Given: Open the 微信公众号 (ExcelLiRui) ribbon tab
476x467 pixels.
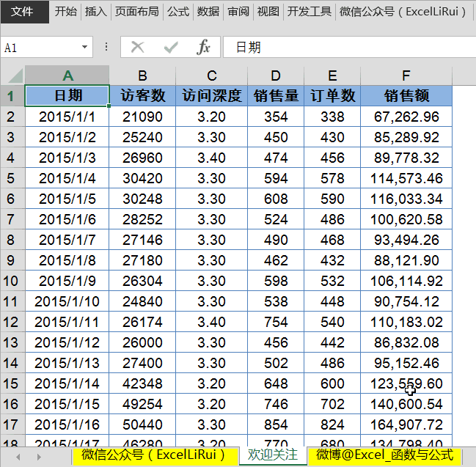Looking at the screenshot, I should point(403,12).
